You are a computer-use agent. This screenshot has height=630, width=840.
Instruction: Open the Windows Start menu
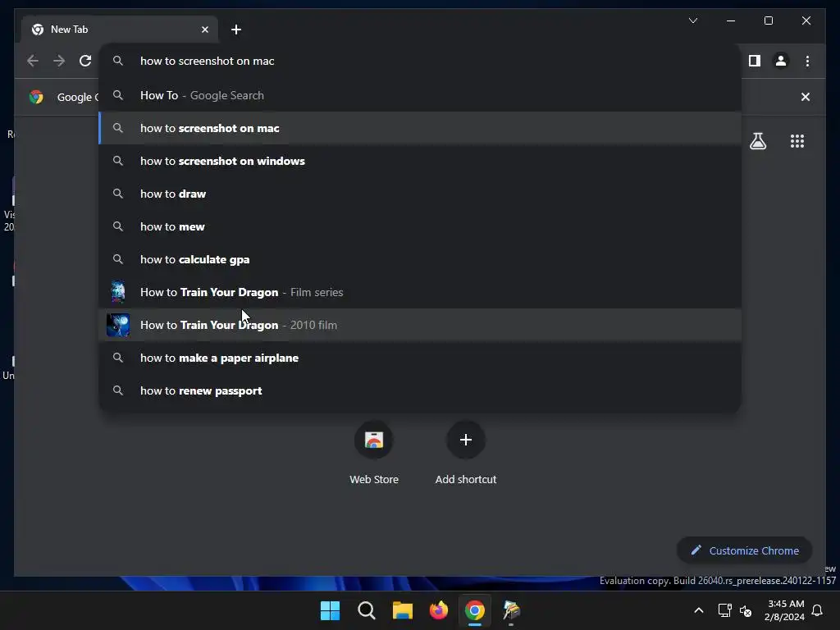[x=330, y=610]
